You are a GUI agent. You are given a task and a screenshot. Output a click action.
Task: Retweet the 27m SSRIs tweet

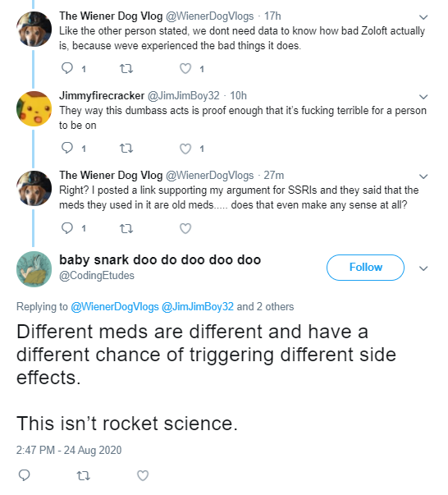(x=126, y=228)
